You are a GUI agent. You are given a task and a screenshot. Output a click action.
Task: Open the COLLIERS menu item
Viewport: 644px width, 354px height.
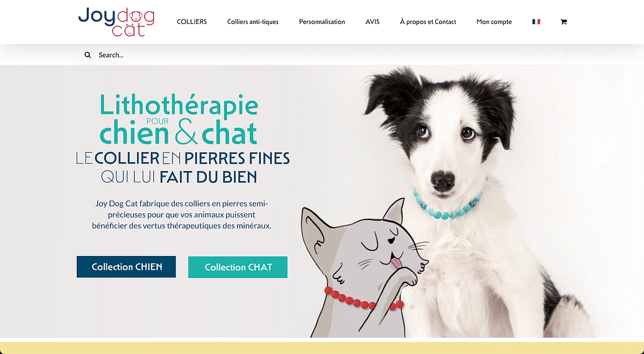(192, 22)
